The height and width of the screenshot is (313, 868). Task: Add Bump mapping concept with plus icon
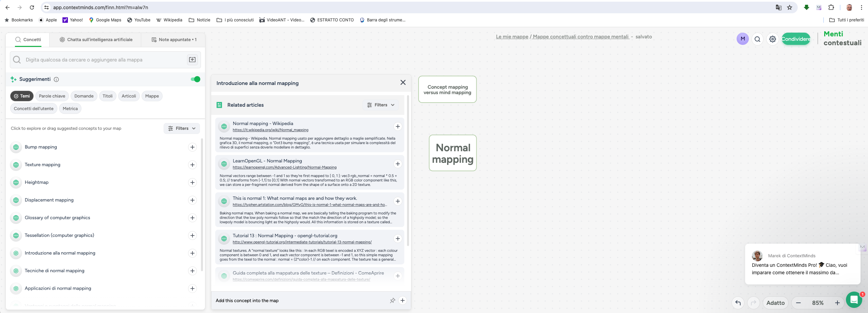tap(192, 147)
